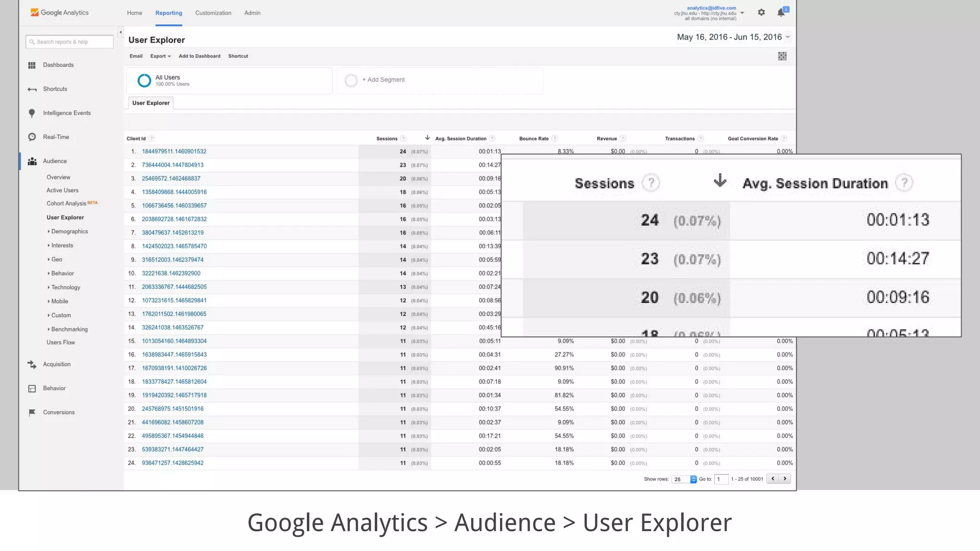Click the Real-Time clock icon
This screenshot has width=980, height=551.
[x=32, y=137]
